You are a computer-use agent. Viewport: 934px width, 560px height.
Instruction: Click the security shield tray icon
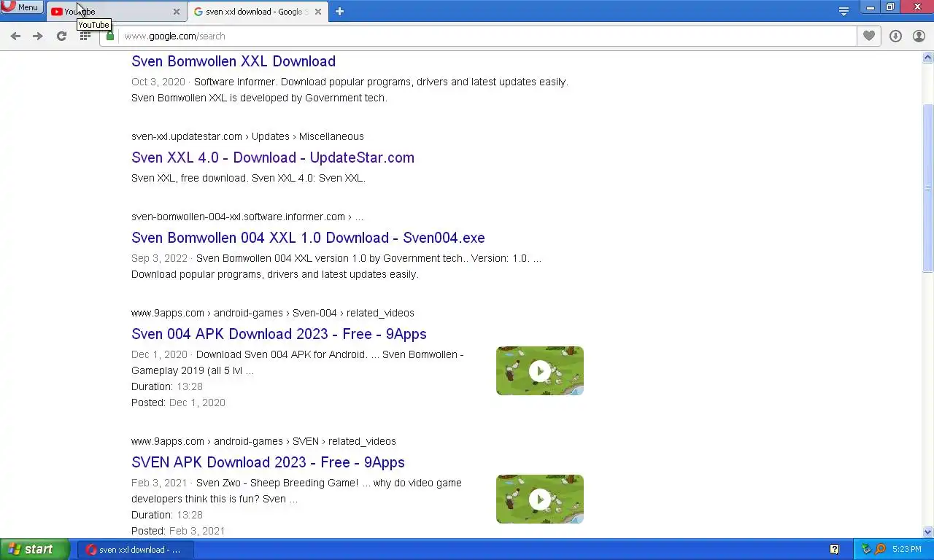point(866,549)
